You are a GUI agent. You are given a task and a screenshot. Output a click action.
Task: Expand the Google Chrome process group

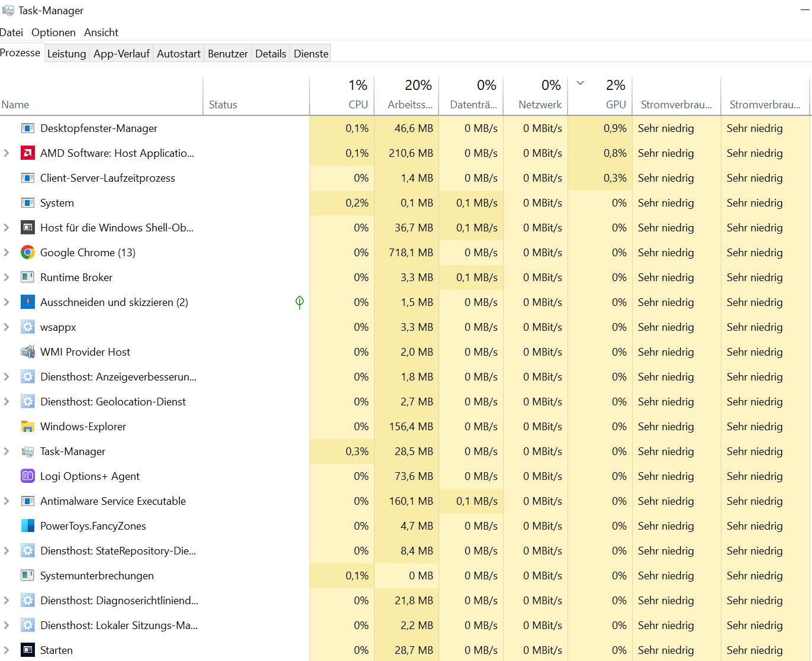pyautogui.click(x=6, y=252)
